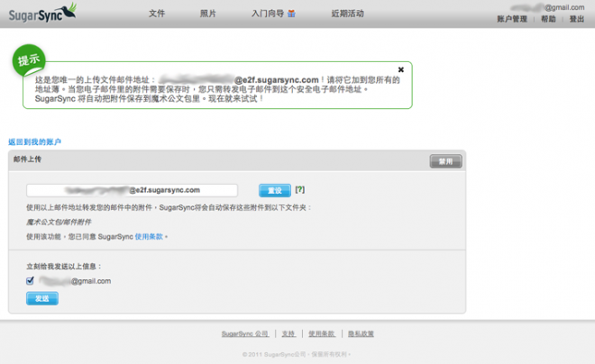Go to the 近期活动 tab
This screenshot has height=364, width=595.
pos(347,14)
